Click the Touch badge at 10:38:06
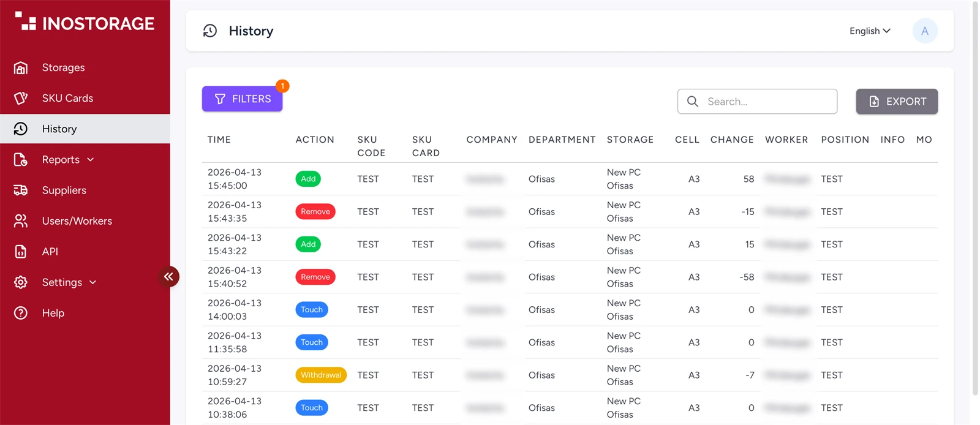 click(x=312, y=408)
